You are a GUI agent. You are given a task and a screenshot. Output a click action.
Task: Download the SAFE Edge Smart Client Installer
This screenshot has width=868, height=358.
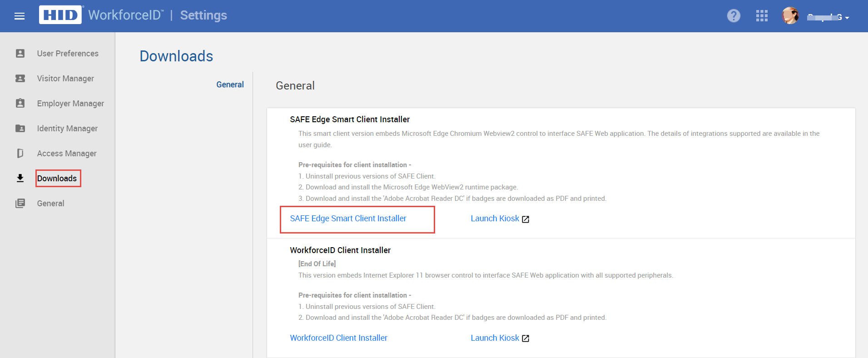click(x=348, y=219)
